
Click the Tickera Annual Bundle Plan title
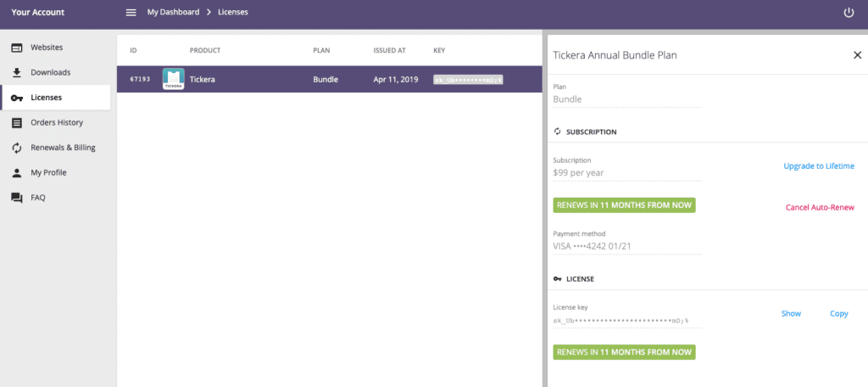(615, 55)
